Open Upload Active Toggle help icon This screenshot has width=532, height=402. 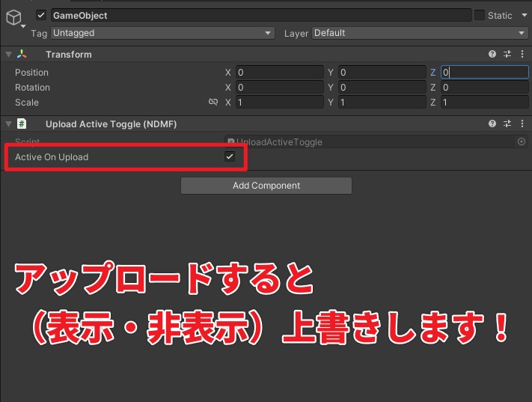coord(492,124)
